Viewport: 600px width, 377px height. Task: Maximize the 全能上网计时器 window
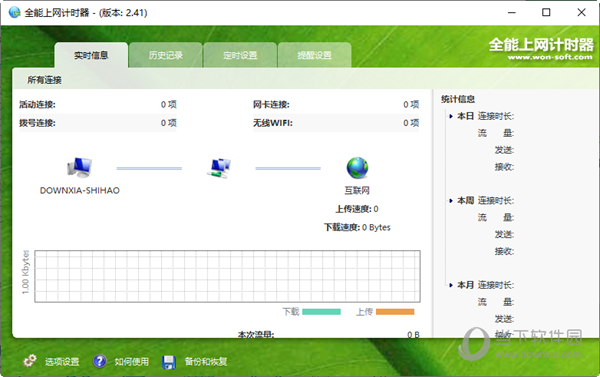546,13
